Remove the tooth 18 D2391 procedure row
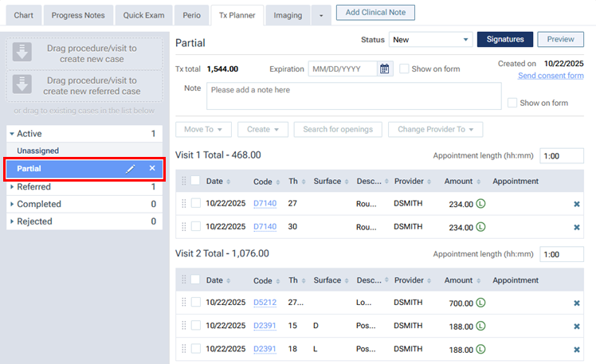The image size is (596, 364). tap(577, 350)
